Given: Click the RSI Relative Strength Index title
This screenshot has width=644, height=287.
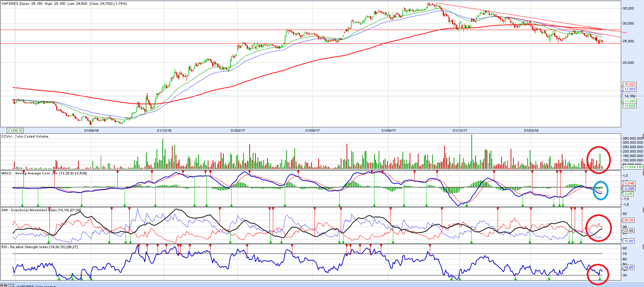Looking at the screenshot, I should [39, 247].
